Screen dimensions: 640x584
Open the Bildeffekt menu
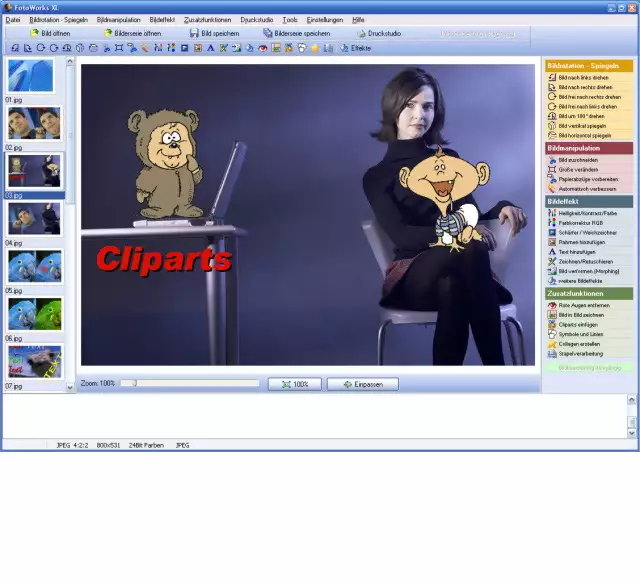162,20
